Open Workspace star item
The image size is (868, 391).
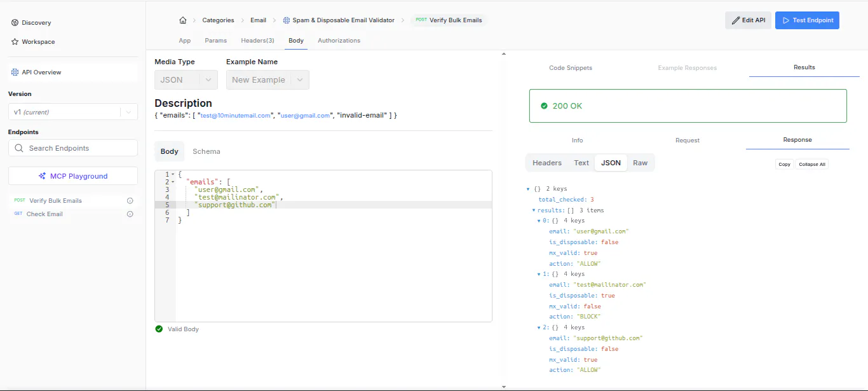(x=34, y=42)
